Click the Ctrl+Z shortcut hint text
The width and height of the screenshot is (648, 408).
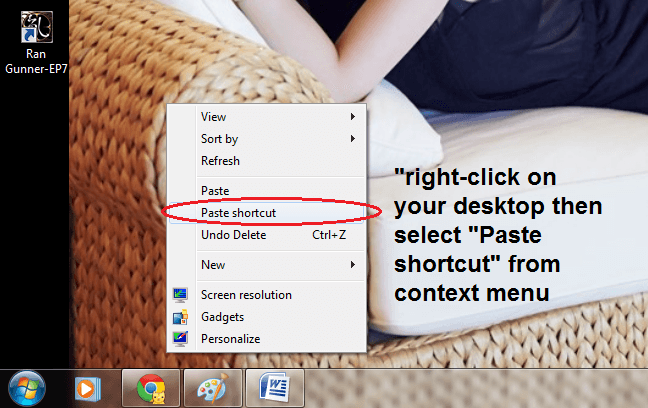(x=329, y=235)
